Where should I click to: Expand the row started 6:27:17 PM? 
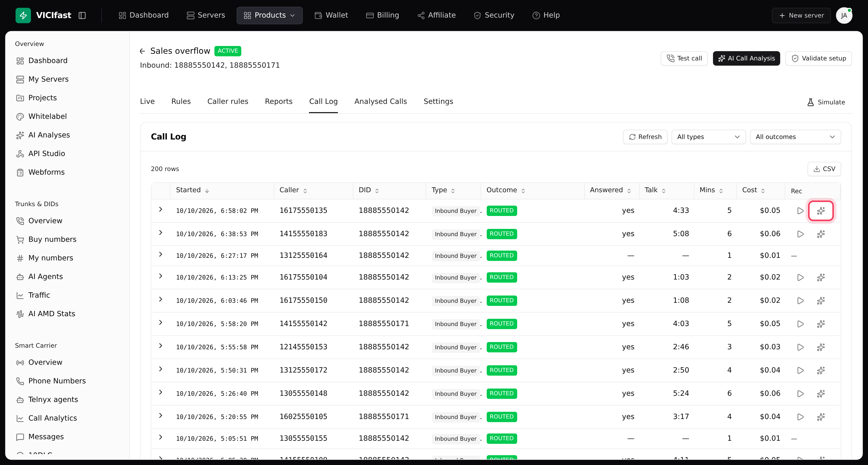[x=161, y=254]
